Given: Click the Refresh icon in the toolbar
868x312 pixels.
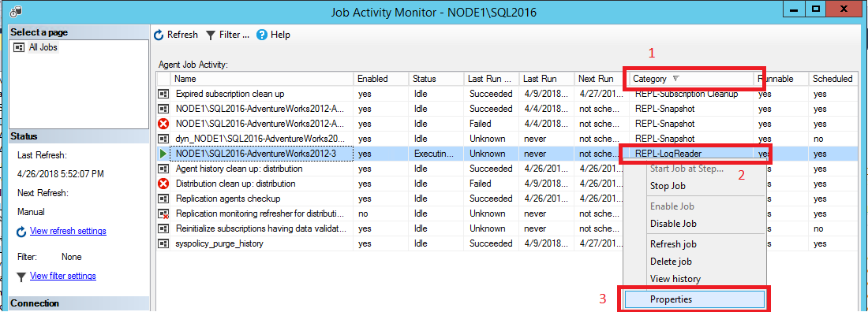Looking at the screenshot, I should [159, 35].
